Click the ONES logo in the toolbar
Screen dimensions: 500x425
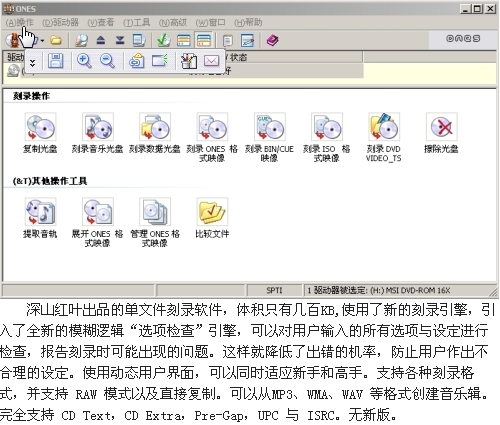click(x=463, y=39)
